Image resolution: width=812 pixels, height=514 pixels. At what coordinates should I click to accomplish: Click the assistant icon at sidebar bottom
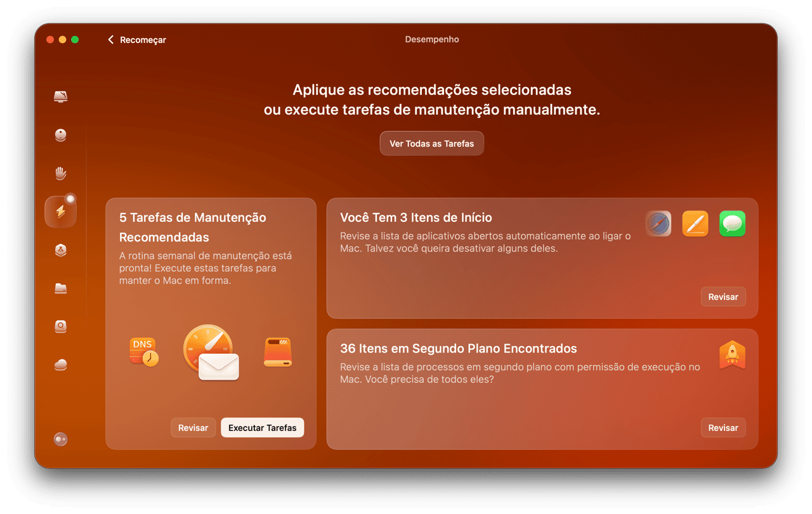click(x=61, y=439)
